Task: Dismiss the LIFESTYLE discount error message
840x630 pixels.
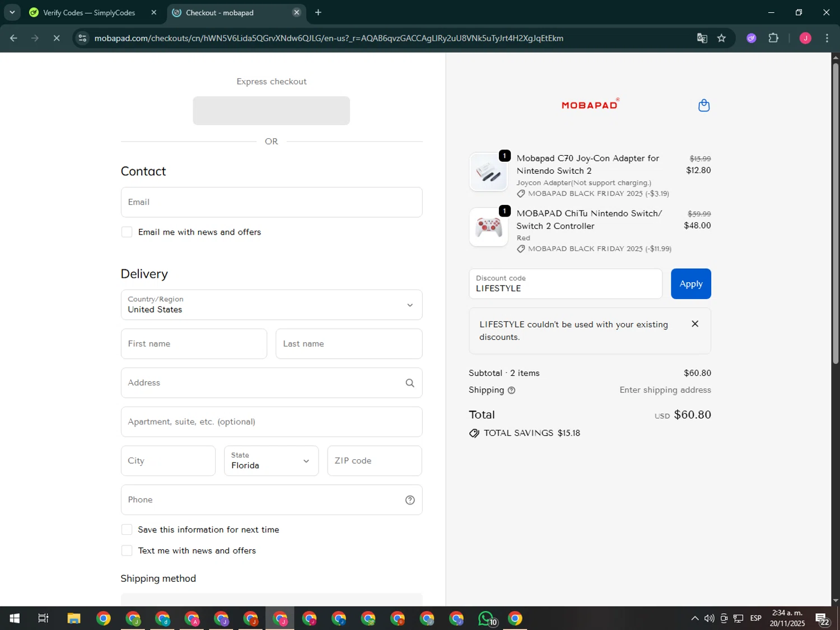Action: [x=695, y=324]
